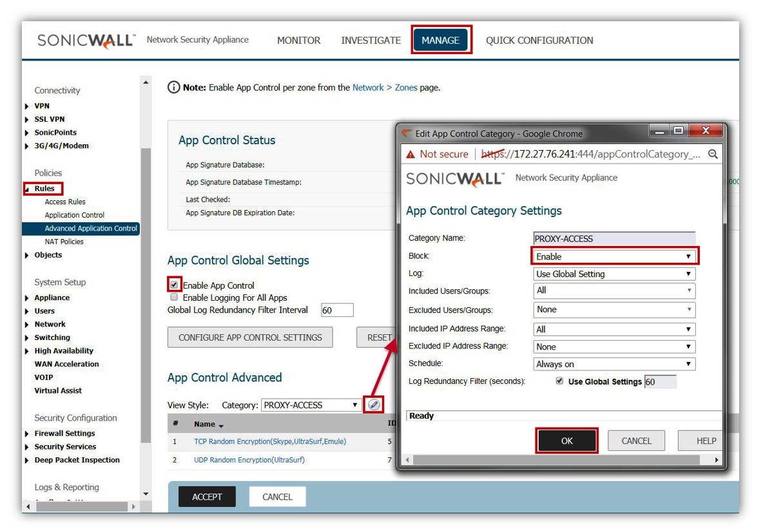Expand High Availability sidebar section

[x=27, y=350]
